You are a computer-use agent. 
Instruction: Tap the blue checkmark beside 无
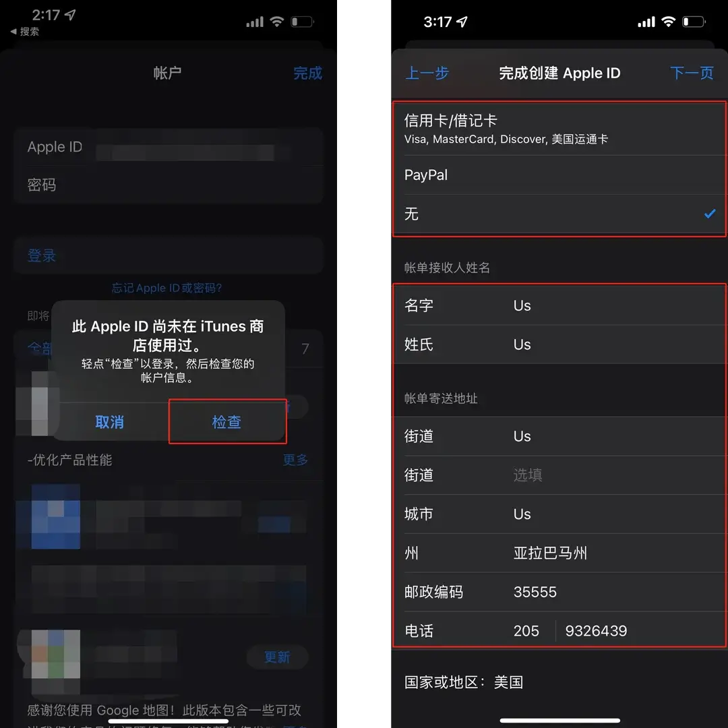click(x=709, y=214)
